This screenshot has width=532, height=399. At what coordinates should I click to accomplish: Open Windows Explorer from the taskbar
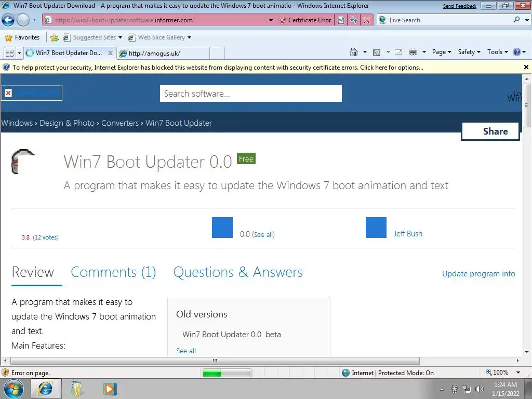pyautogui.click(x=77, y=389)
